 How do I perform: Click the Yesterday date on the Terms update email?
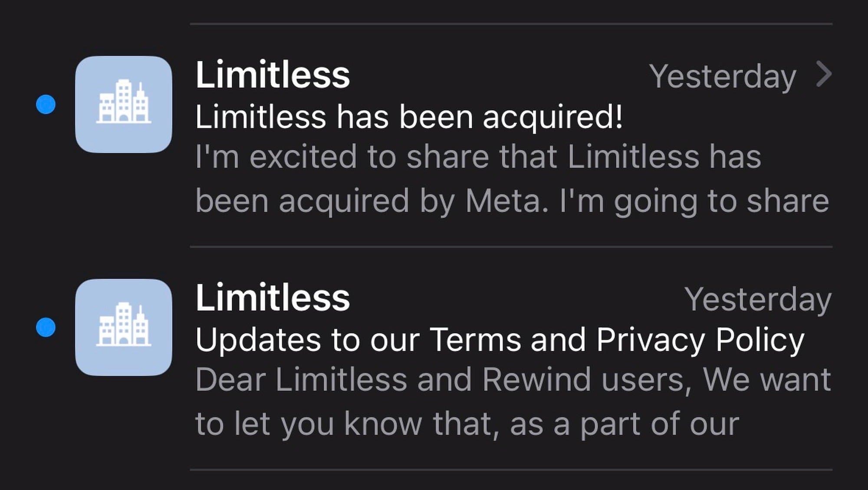coord(758,299)
